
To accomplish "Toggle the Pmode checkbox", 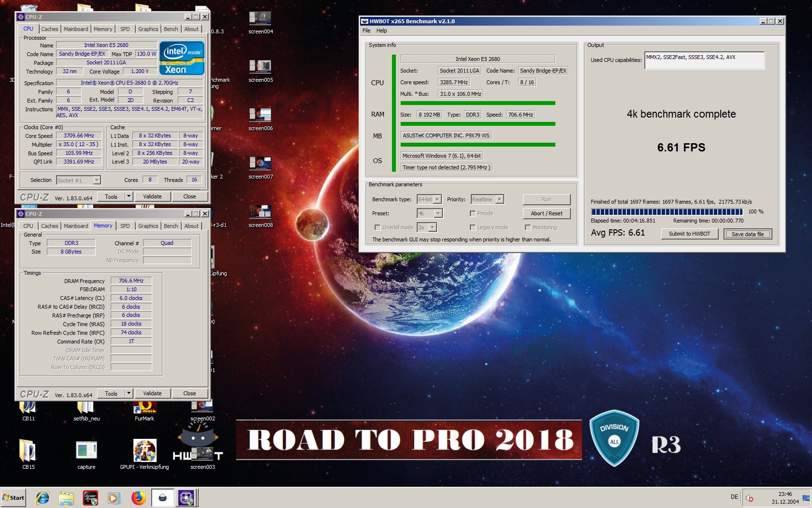I will (x=473, y=213).
